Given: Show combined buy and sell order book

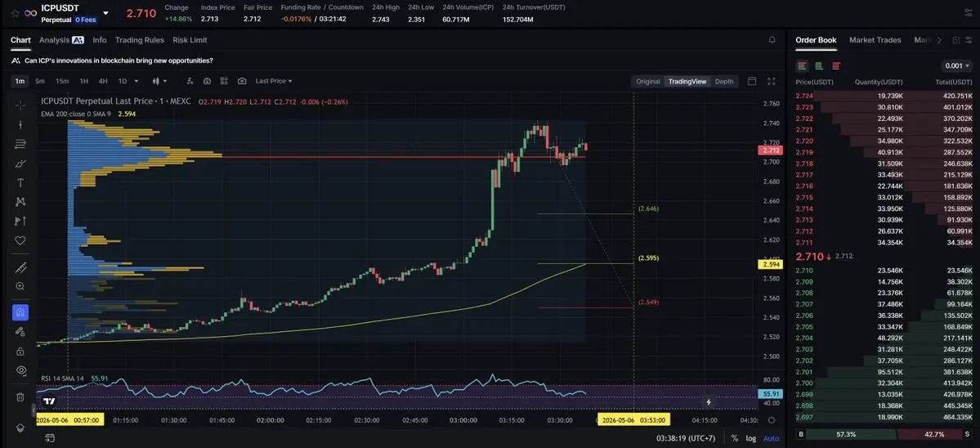Looking at the screenshot, I should tap(803, 65).
